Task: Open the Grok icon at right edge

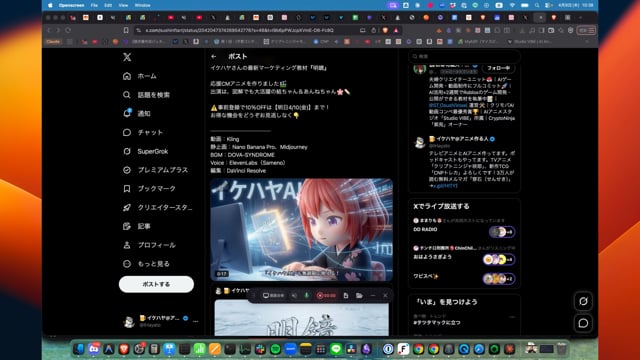Action: 583,301
